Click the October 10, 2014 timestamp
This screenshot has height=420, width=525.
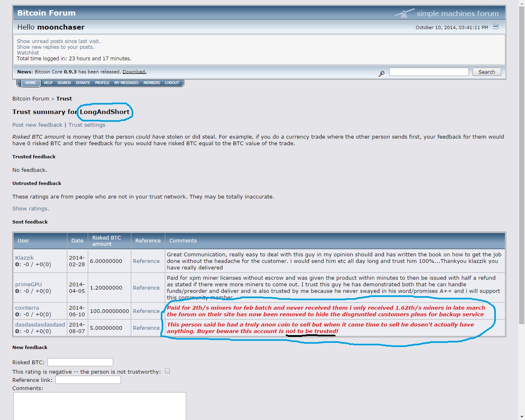pyautogui.click(x=452, y=27)
